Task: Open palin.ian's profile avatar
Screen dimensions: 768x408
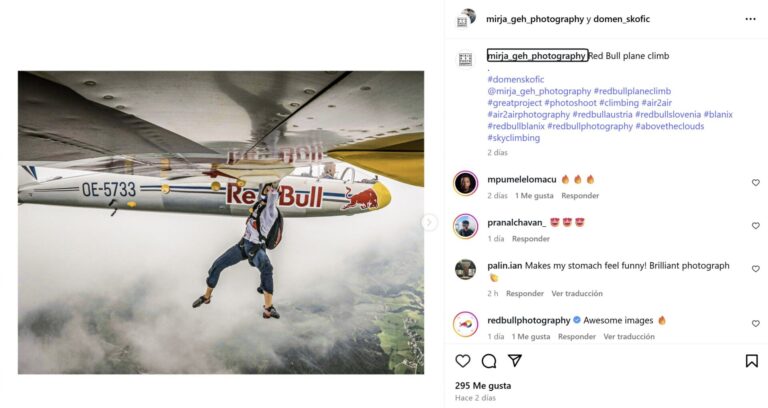Action: pos(465,269)
